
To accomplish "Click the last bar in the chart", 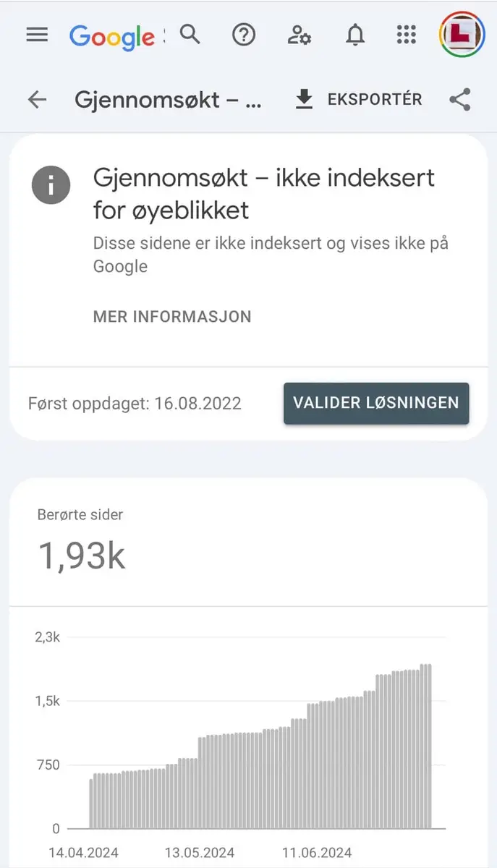I will tap(429, 746).
